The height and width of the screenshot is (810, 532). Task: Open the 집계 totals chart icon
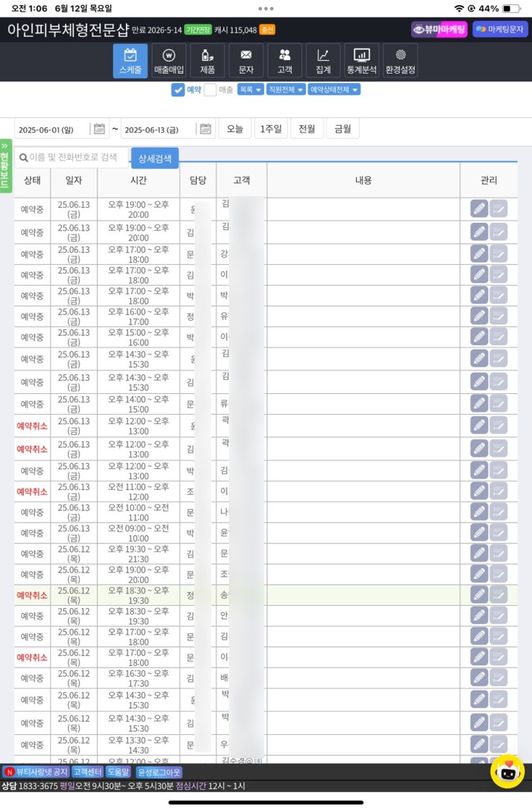tap(324, 60)
